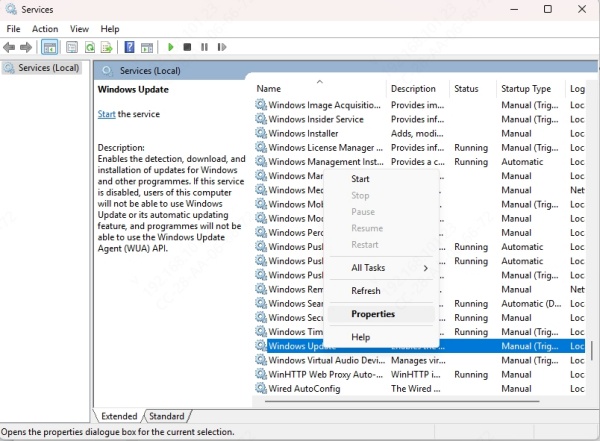Select the Windows Management Instrumentation service
The image size is (600, 441).
419,162
